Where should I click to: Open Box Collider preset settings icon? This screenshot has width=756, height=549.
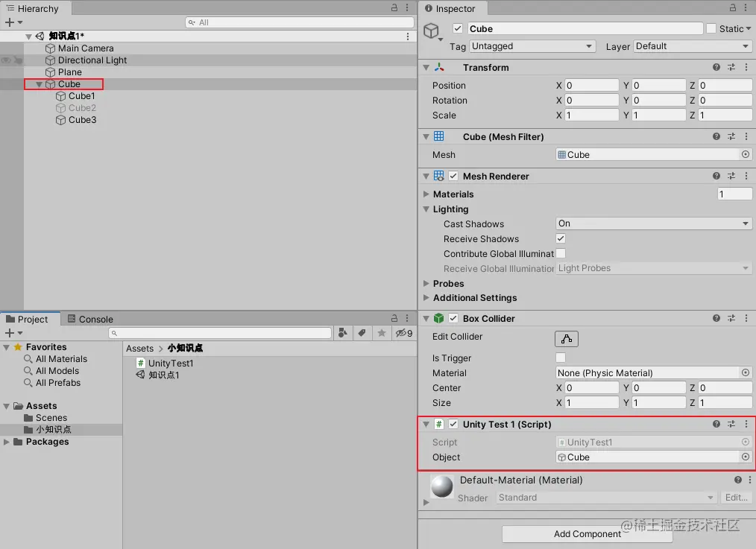click(x=731, y=318)
